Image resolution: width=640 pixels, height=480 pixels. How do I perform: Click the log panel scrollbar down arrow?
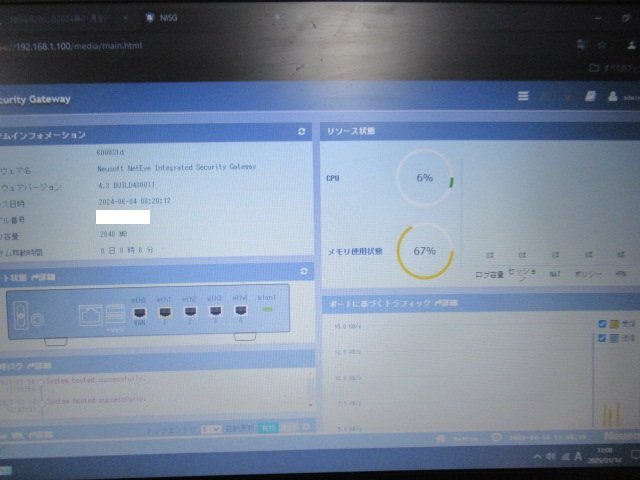(x=311, y=405)
